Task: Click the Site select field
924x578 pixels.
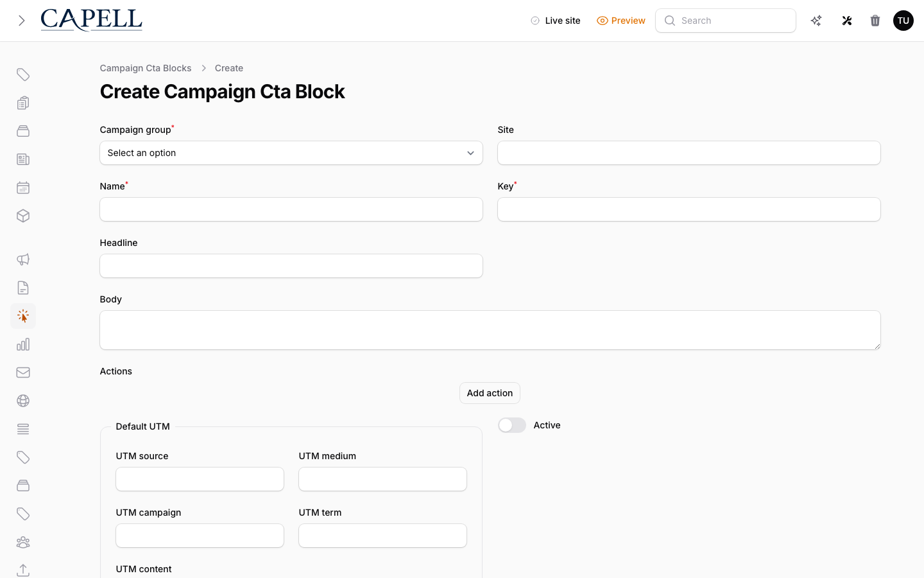Action: click(x=689, y=153)
